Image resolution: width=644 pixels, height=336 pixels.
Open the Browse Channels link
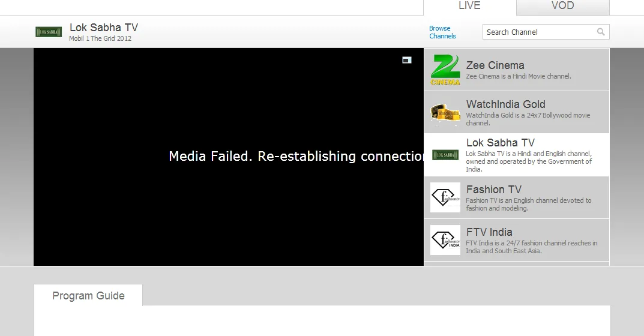point(442,32)
